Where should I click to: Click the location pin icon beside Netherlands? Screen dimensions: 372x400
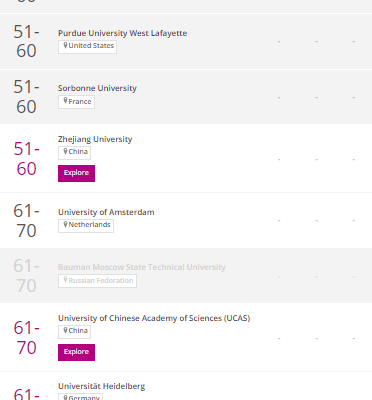point(65,225)
